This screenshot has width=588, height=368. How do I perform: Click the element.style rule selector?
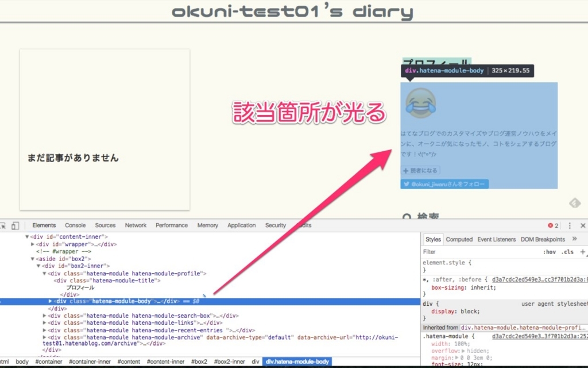coord(444,263)
